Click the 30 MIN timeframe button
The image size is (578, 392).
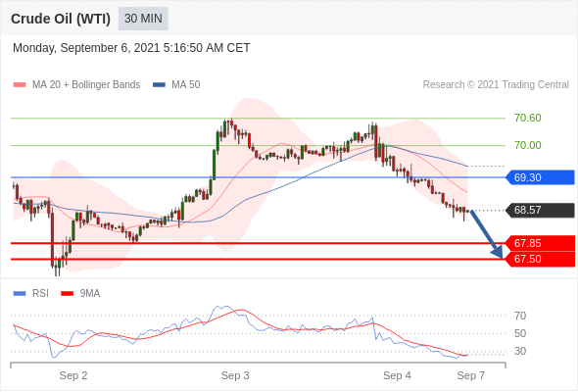pos(143,19)
